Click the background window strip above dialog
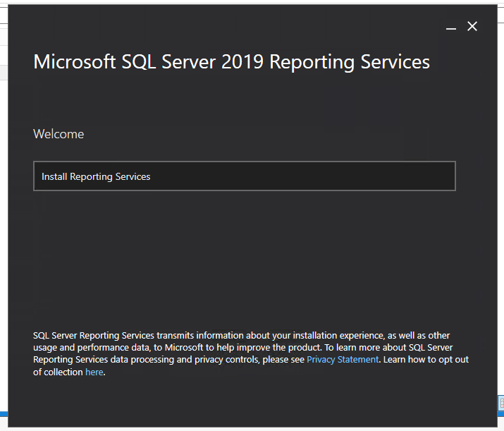The image size is (504, 431). pos(247,3)
